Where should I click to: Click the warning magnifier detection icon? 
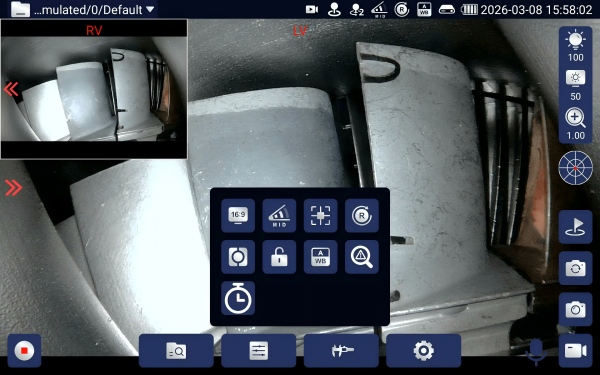362,257
